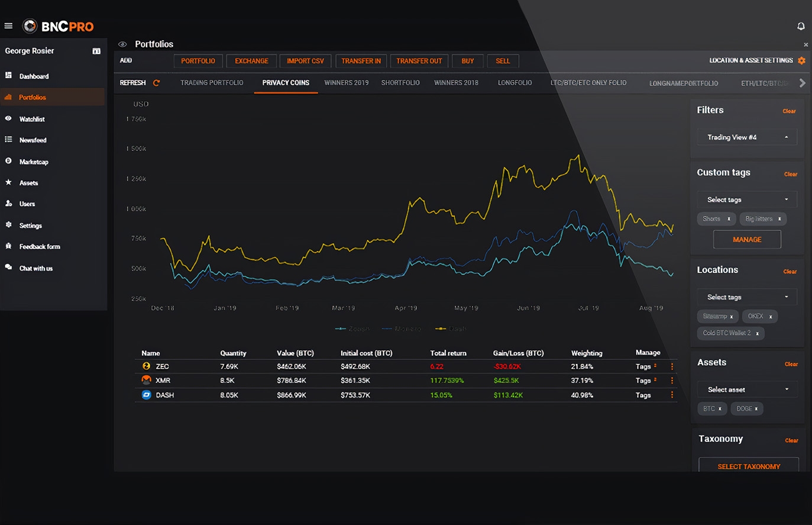Viewport: 812px width, 525px height.
Task: Remove the OKEX location chip
Action: point(771,317)
